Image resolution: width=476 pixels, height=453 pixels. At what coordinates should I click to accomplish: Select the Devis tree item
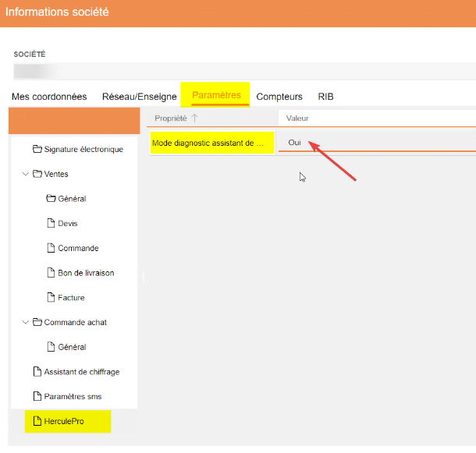(x=68, y=224)
